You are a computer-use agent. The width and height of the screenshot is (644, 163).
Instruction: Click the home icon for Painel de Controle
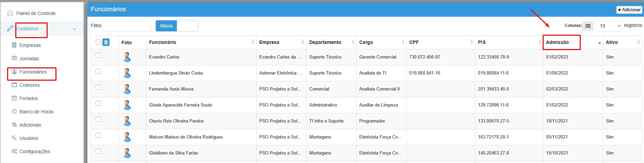(10, 13)
